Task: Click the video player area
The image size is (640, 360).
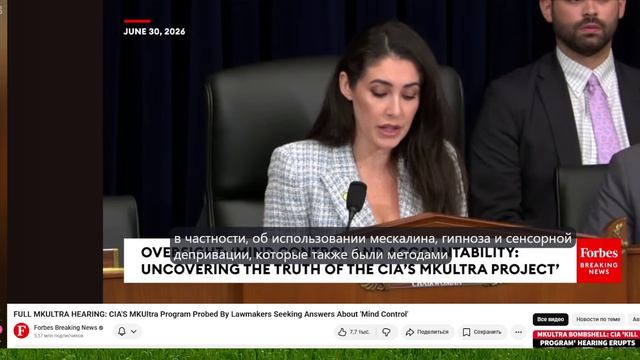Action: (x=371, y=151)
